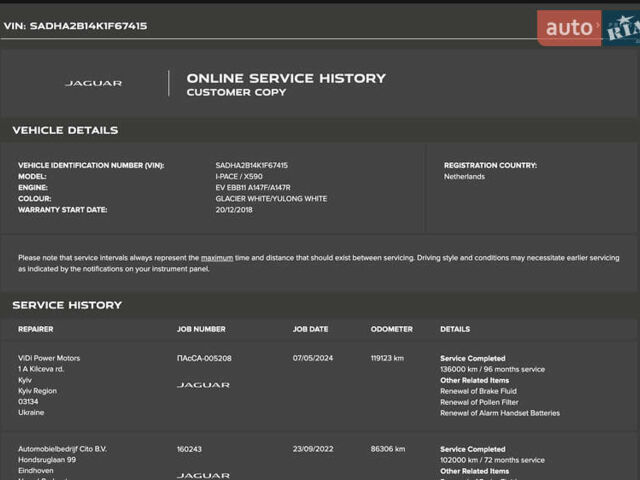The image size is (640, 480).
Task: Click Jaguar logo under job number 160243
Action: tap(203, 475)
